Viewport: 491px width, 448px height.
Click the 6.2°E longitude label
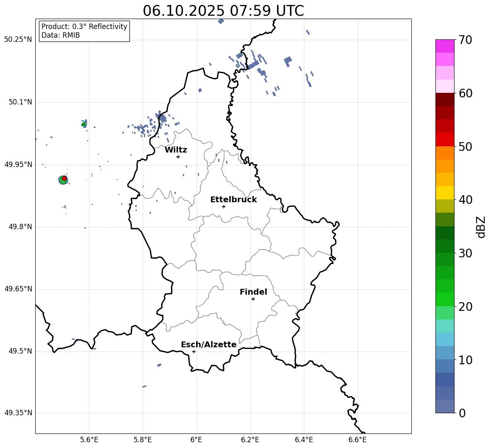point(250,440)
